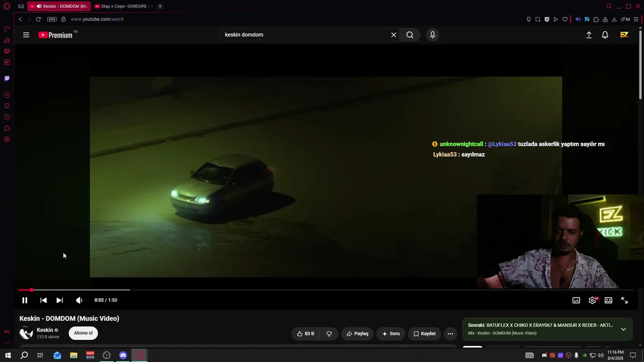Open the video player settings gear
Screen dimensions: 644x362
tap(592, 300)
